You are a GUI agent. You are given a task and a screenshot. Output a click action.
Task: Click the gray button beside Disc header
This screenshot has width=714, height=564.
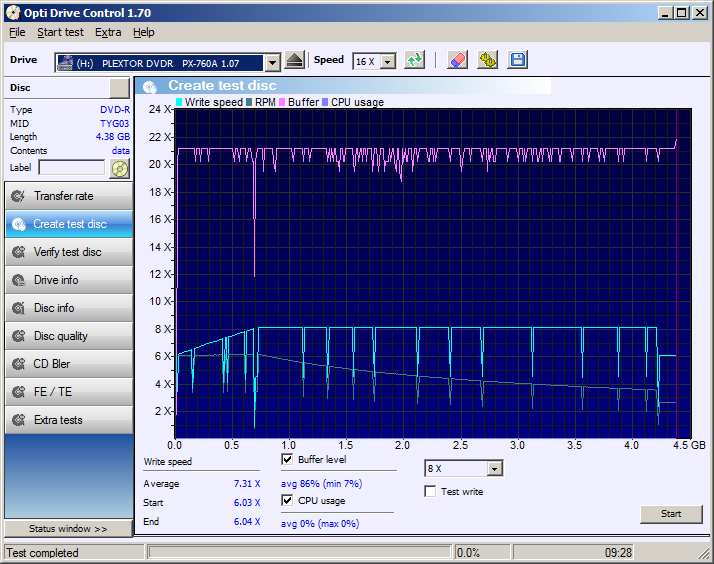[119, 88]
